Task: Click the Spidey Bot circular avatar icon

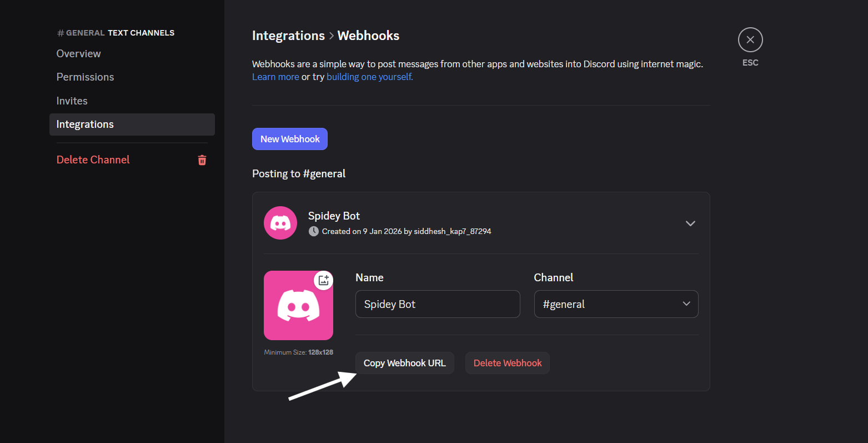Action: click(280, 222)
